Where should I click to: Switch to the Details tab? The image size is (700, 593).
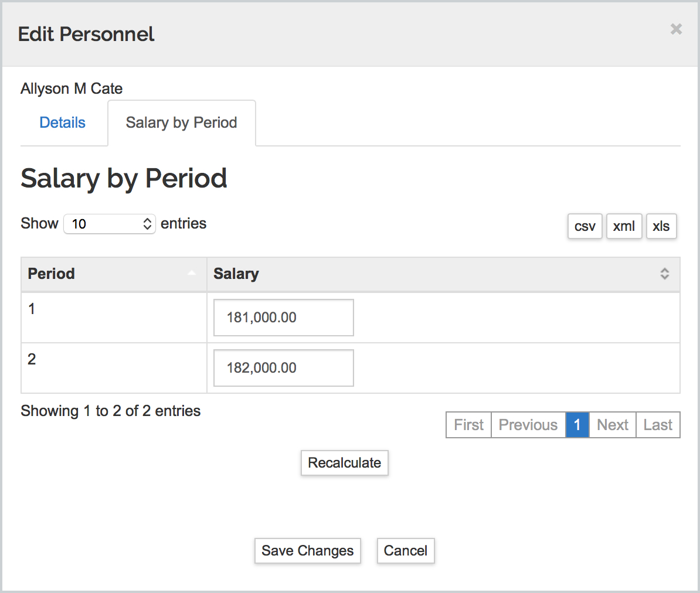click(63, 122)
